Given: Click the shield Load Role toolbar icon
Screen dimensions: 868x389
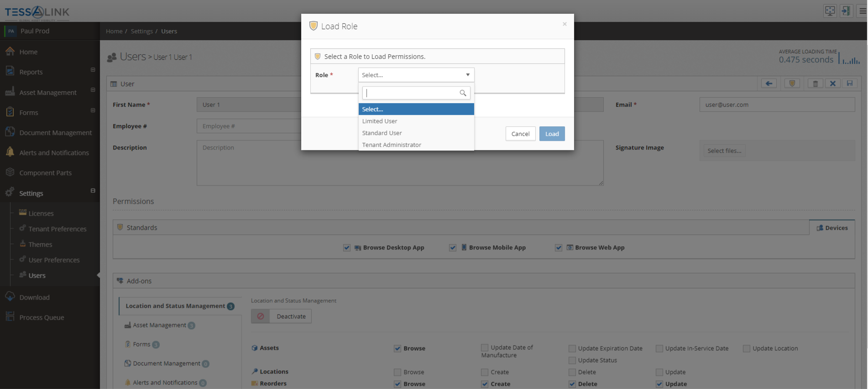Looking at the screenshot, I should [792, 83].
